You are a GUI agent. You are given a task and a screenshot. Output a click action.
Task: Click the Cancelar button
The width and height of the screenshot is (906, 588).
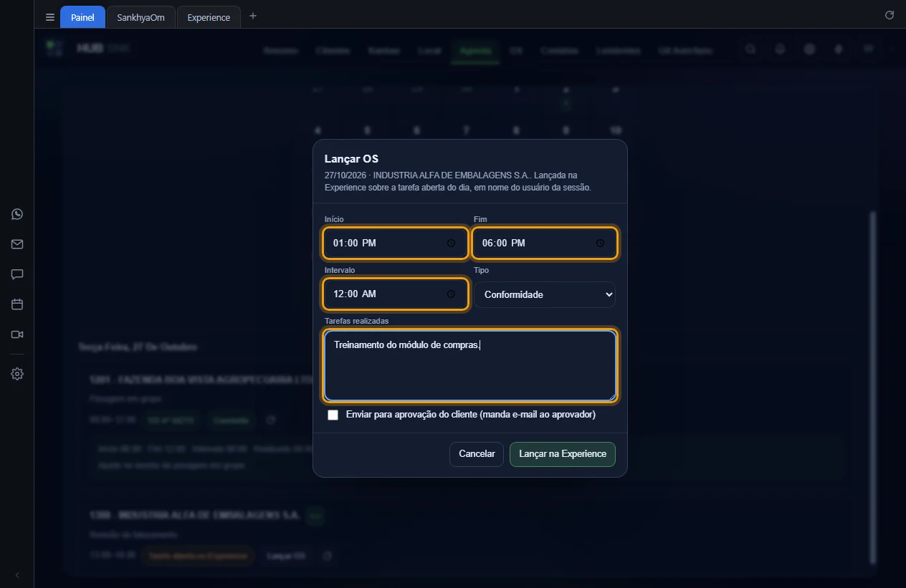tap(477, 454)
